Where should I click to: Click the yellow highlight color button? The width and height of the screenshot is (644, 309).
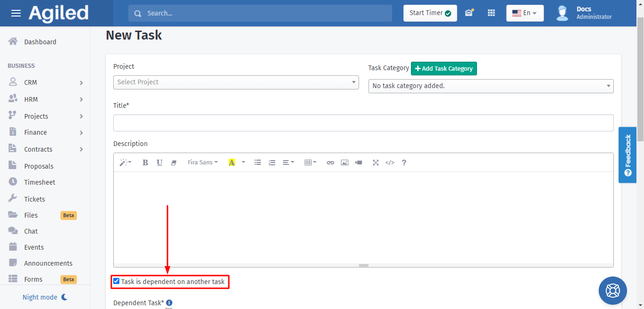point(232,163)
